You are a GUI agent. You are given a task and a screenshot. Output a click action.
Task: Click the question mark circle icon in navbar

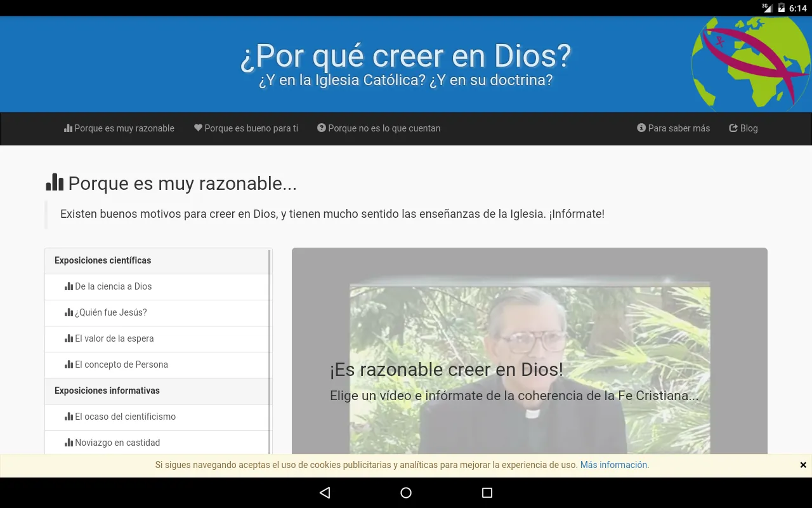click(322, 128)
